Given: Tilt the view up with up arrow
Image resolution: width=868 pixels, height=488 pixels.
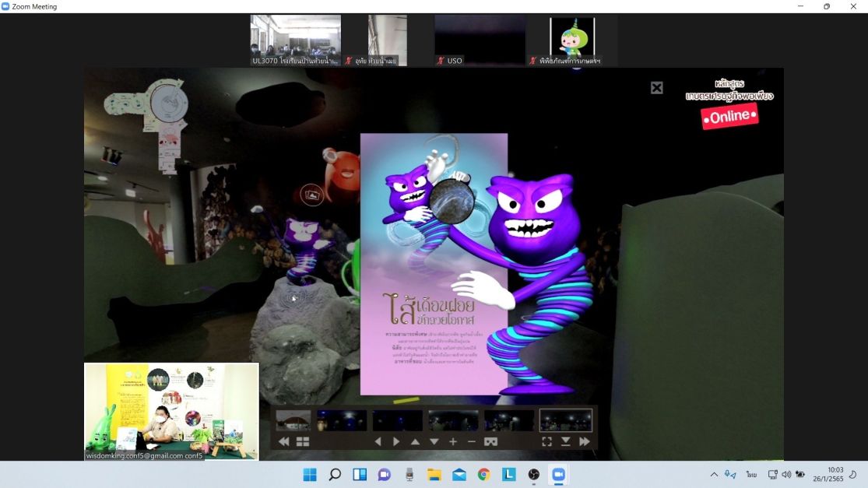Looking at the screenshot, I should pyautogui.click(x=415, y=441).
